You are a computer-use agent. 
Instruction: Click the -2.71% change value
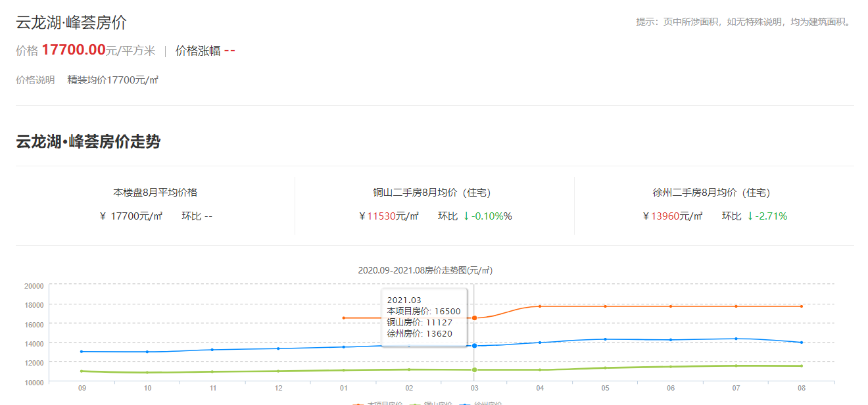click(771, 216)
